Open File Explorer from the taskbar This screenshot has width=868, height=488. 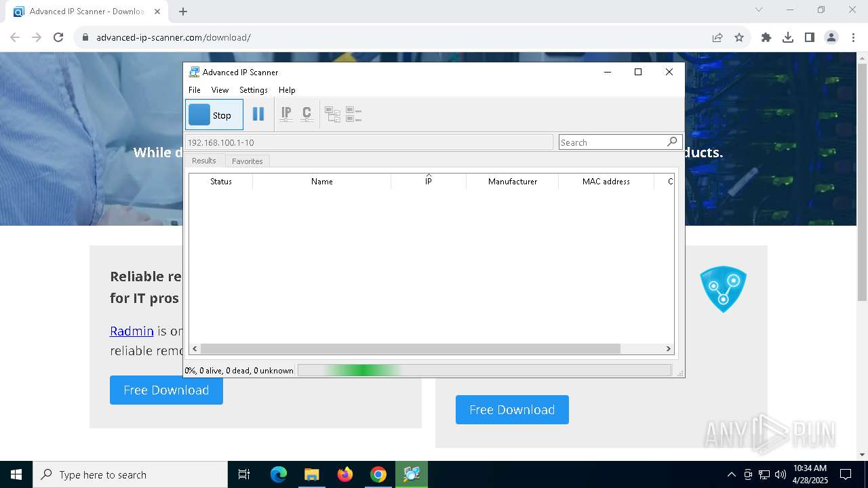(311, 474)
